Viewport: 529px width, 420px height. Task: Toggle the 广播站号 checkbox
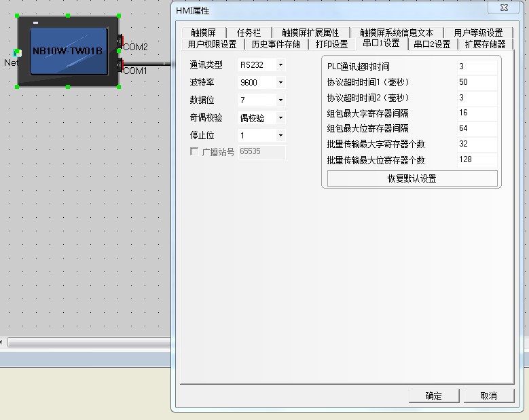click(x=194, y=152)
